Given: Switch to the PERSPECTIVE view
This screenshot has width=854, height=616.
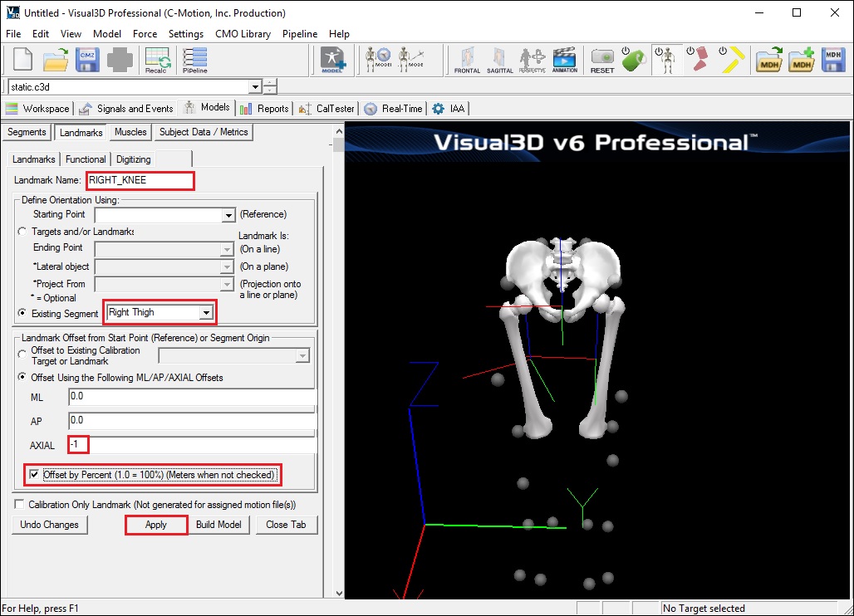Looking at the screenshot, I should [533, 60].
